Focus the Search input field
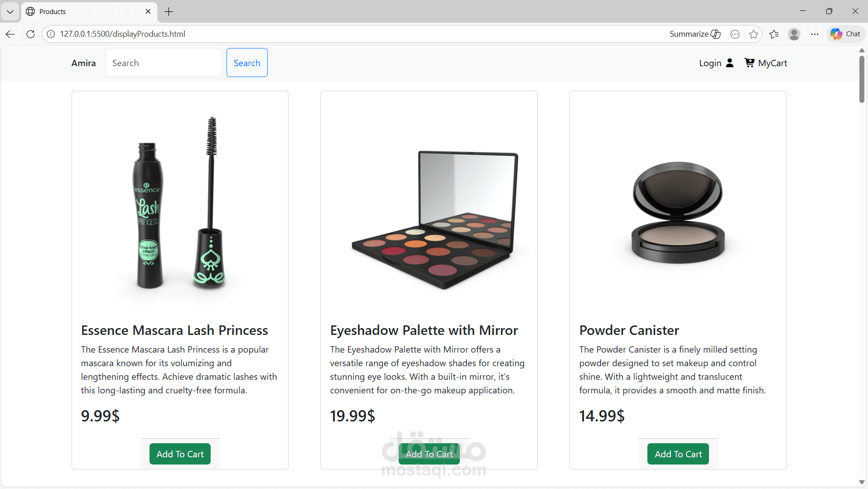Image resolution: width=868 pixels, height=489 pixels. coord(163,63)
